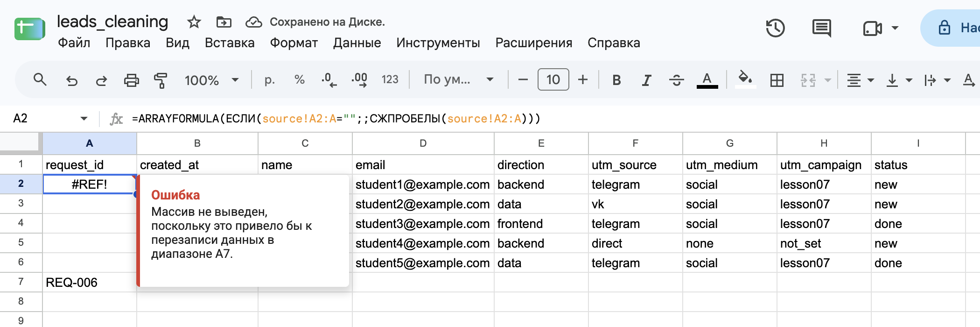Toggle strikethrough formatting

(x=676, y=80)
